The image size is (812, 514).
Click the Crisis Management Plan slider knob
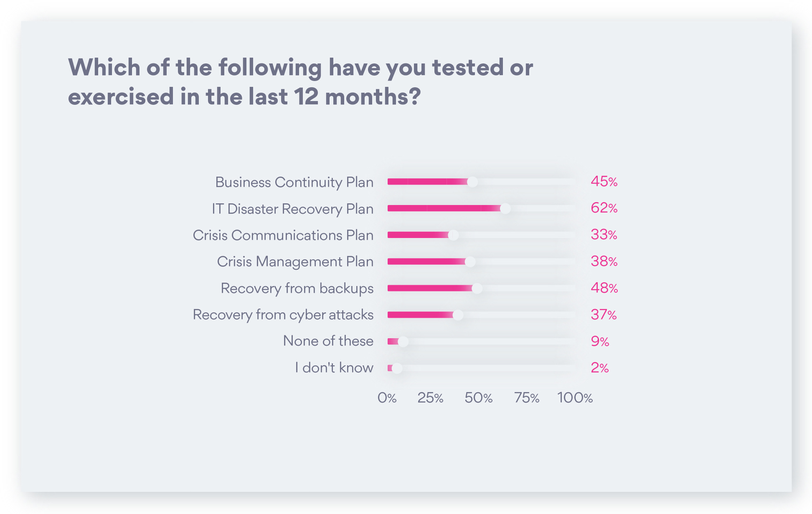(x=470, y=261)
